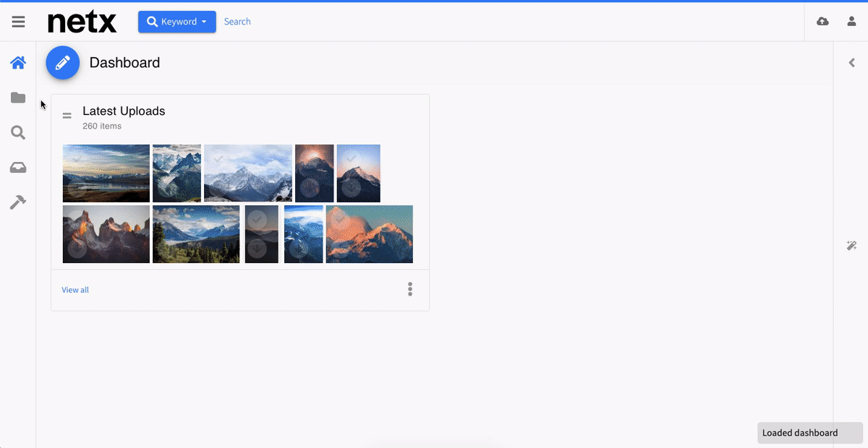Open the Latest Uploads three-dot options menu
This screenshot has width=868, height=448.
click(x=410, y=289)
